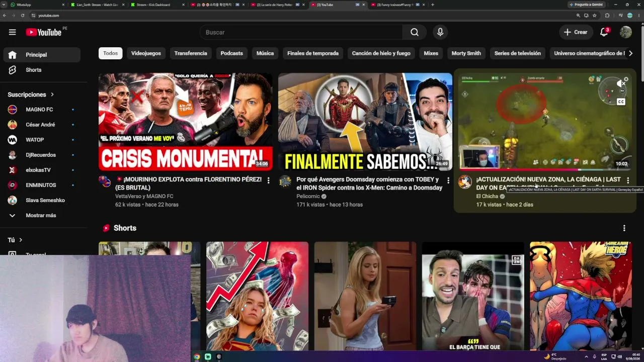Image resolution: width=644 pixels, height=362 pixels.
Task: Open the WATOP subscription
Action: [x=42, y=140]
